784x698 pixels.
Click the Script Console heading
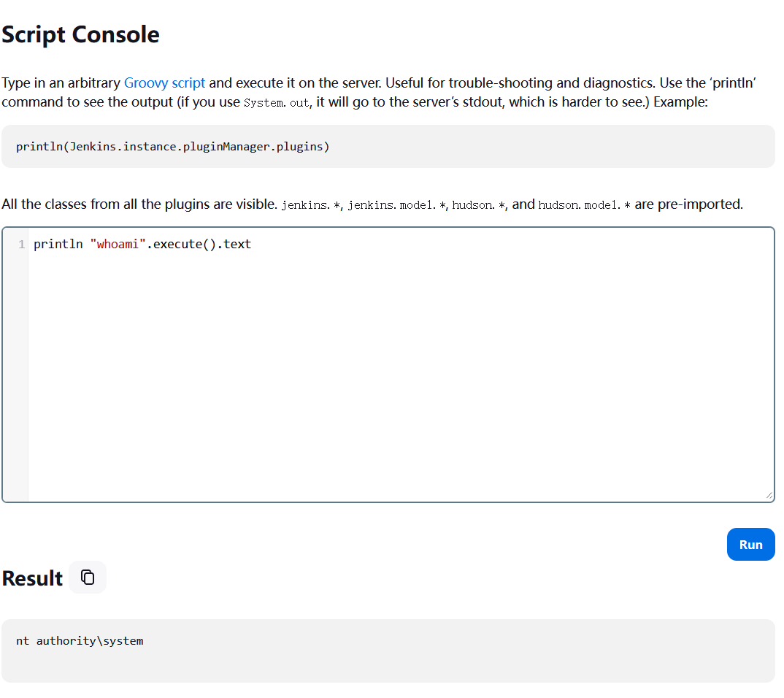click(80, 34)
